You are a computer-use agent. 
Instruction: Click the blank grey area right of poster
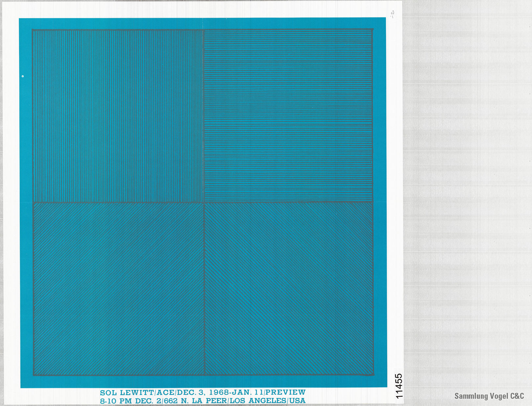[466, 197]
